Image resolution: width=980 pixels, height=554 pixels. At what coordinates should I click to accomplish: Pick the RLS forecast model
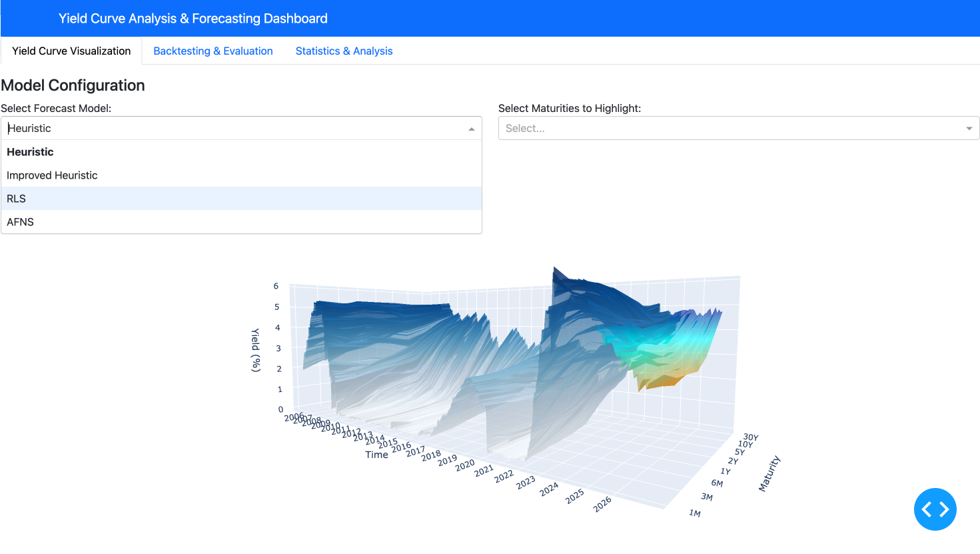tap(17, 199)
